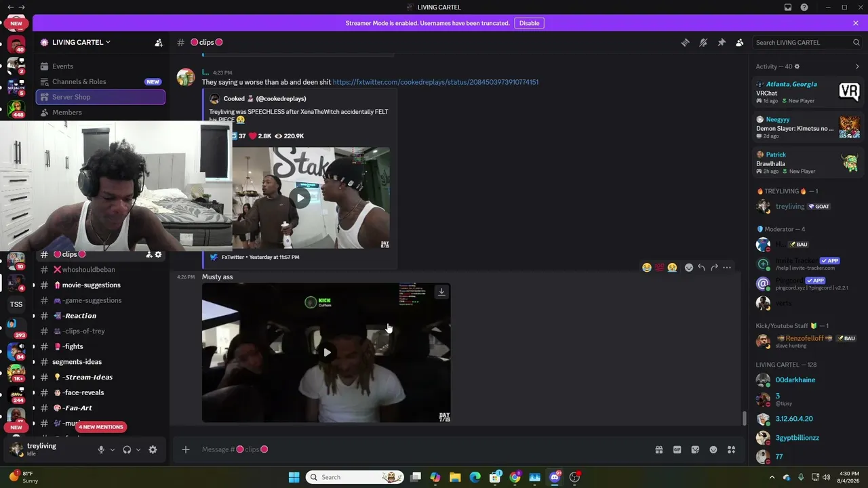Image resolution: width=868 pixels, height=488 pixels.
Task: Click the message attachment plus button
Action: click(x=186, y=449)
